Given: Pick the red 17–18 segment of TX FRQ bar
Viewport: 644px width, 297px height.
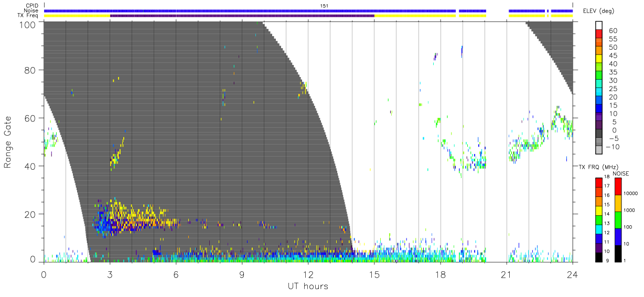Looking at the screenshot, I should 599,182.
